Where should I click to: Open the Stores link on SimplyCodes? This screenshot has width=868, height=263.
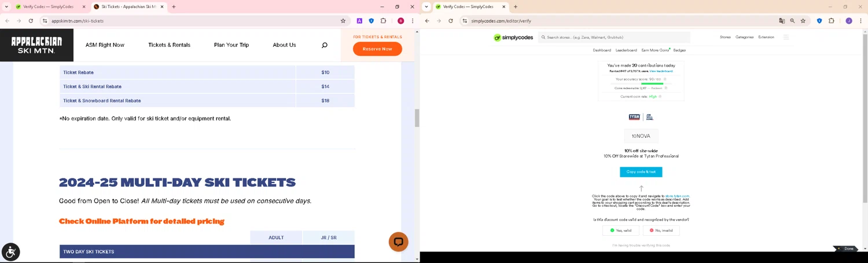[725, 37]
